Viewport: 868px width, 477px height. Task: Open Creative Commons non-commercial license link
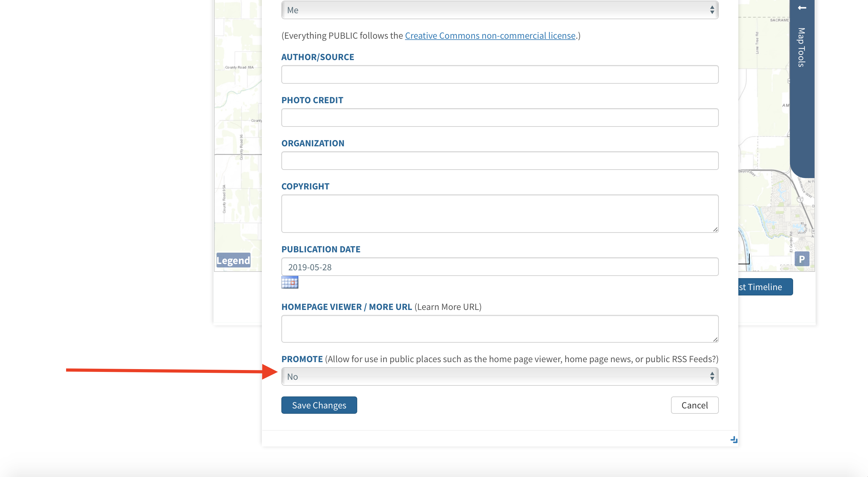pos(490,35)
